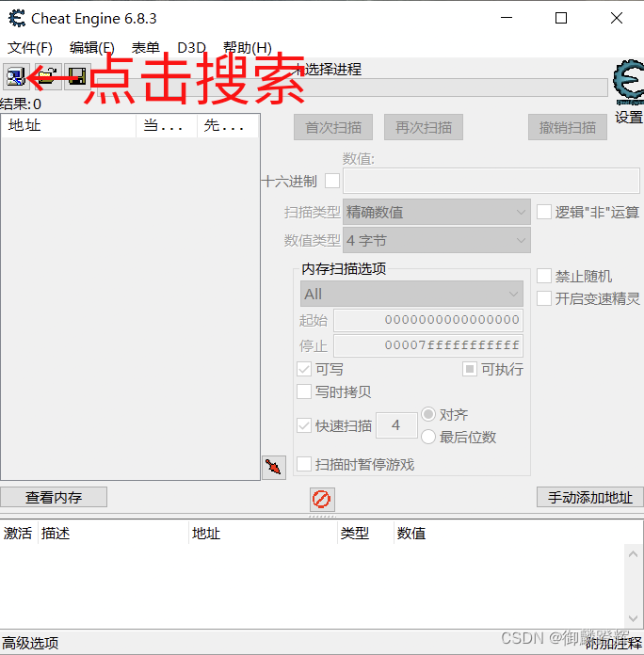Image resolution: width=644 pixels, height=655 pixels.
Task: Click red arrow add-address icon
Action: pos(274,468)
